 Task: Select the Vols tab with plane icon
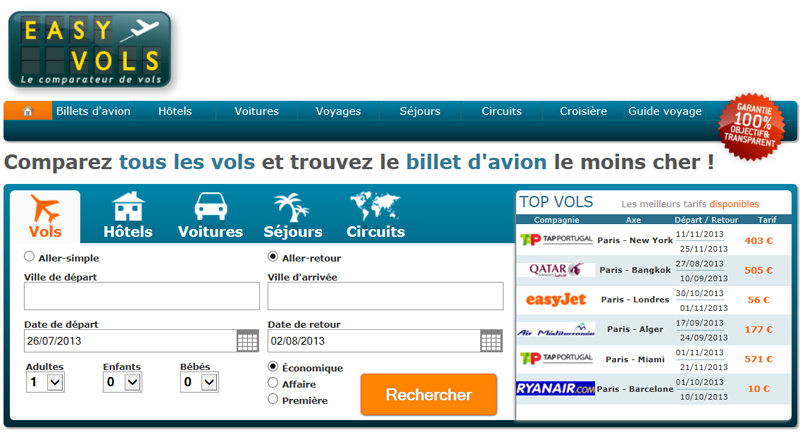(x=45, y=217)
